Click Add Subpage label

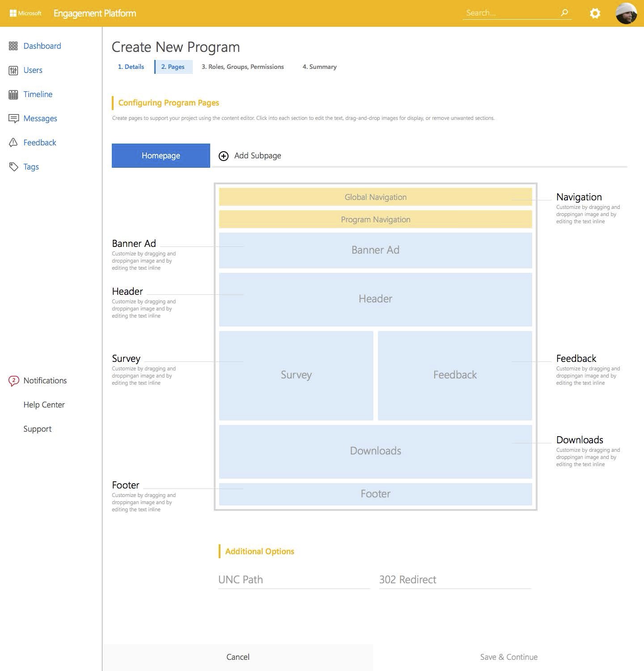coord(258,156)
